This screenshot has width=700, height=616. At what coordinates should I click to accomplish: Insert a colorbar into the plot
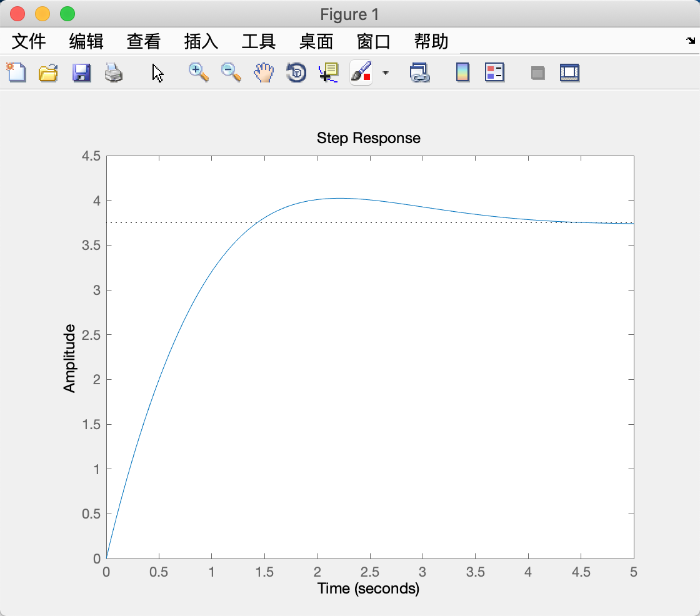click(x=462, y=72)
